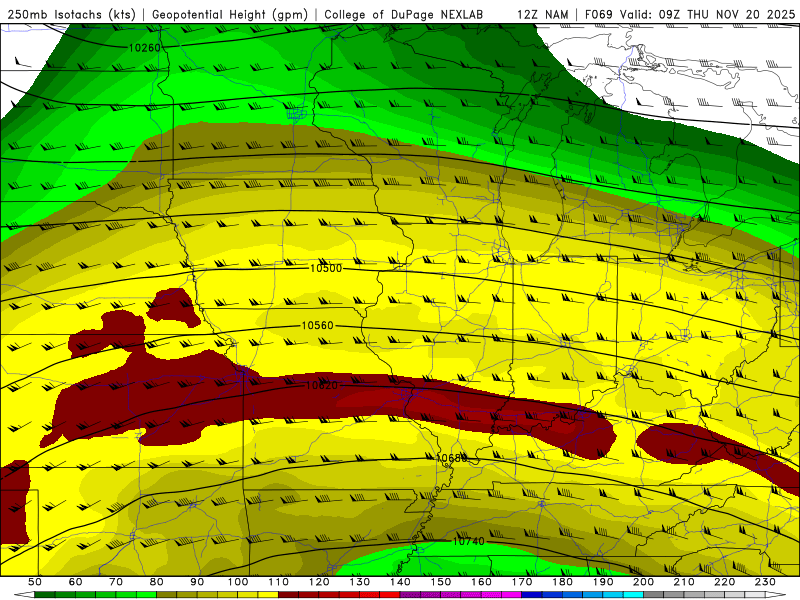Click the 100 tick label on color scale
The height and width of the screenshot is (600, 800).
(x=238, y=582)
